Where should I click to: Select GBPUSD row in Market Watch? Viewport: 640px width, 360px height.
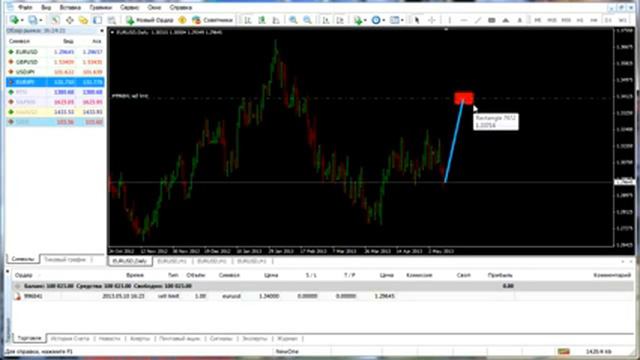[55, 62]
